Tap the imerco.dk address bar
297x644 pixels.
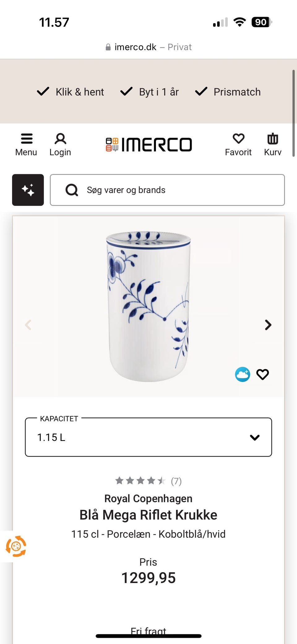tap(148, 47)
